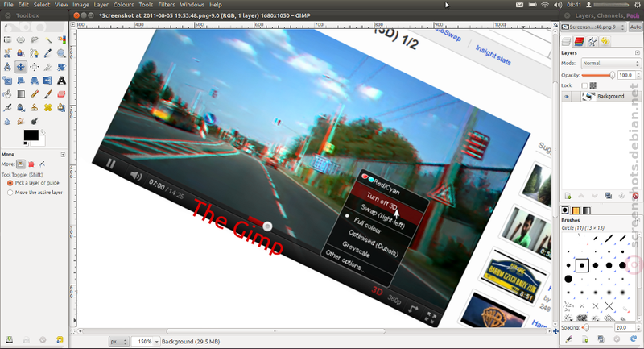Select the Alignment tool

[x=34, y=67]
